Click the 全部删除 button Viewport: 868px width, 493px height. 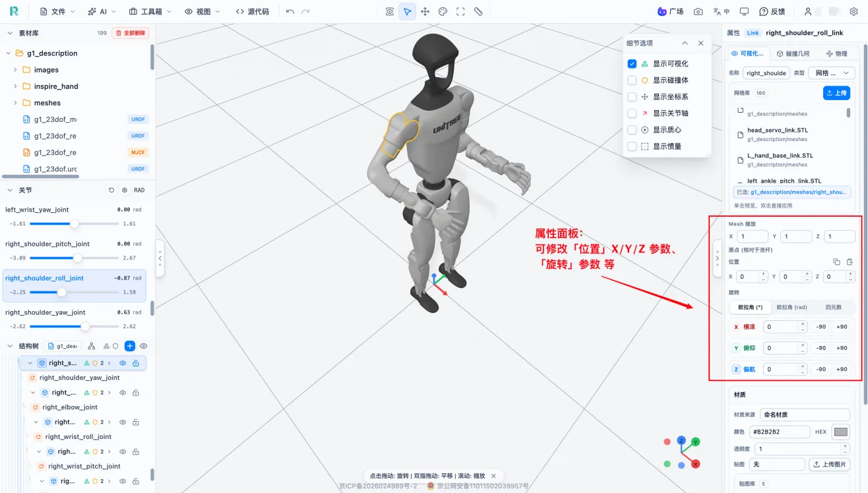tap(131, 32)
